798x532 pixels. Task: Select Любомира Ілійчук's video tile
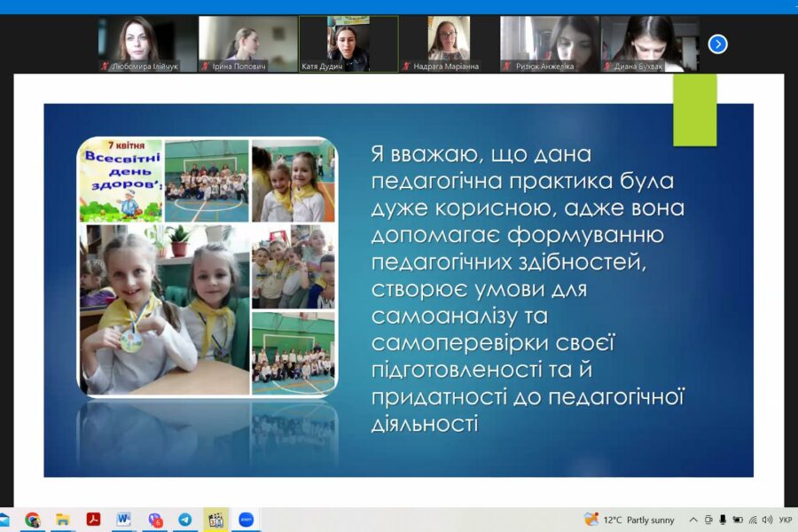pos(147,43)
